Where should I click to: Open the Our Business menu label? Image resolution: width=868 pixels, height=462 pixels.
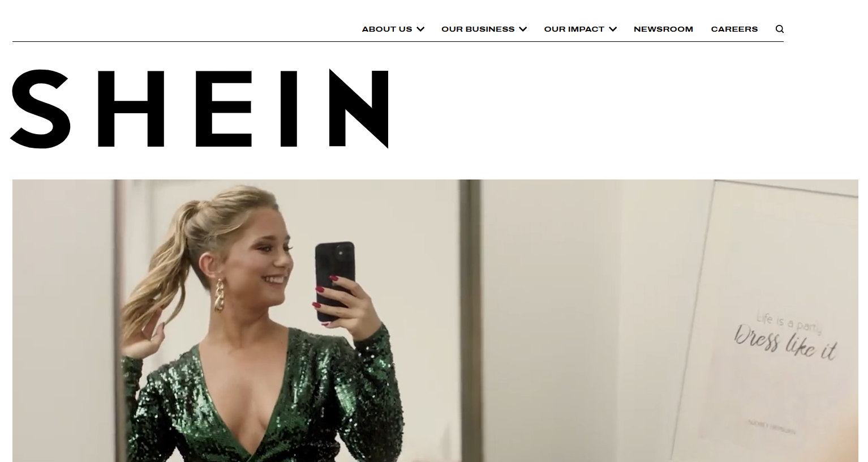click(478, 29)
